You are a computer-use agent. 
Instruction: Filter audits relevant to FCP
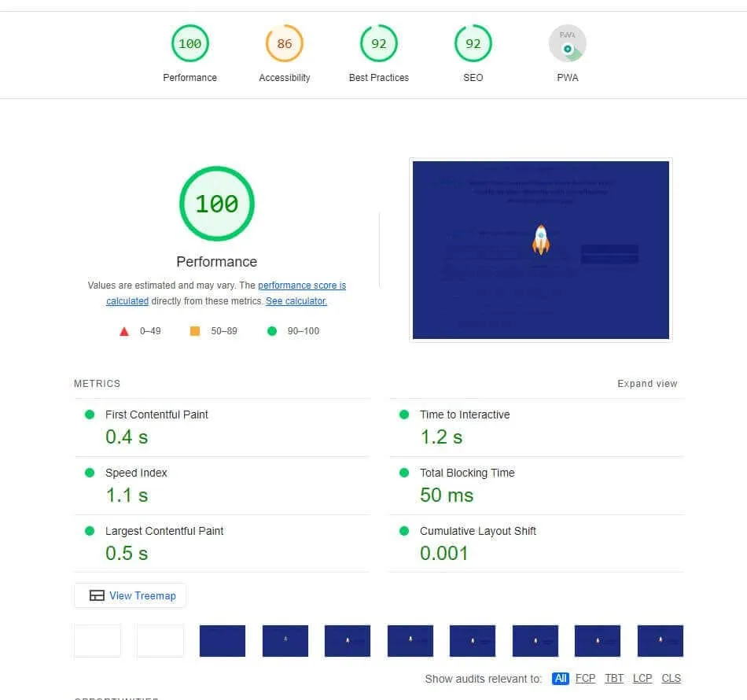[x=586, y=678]
